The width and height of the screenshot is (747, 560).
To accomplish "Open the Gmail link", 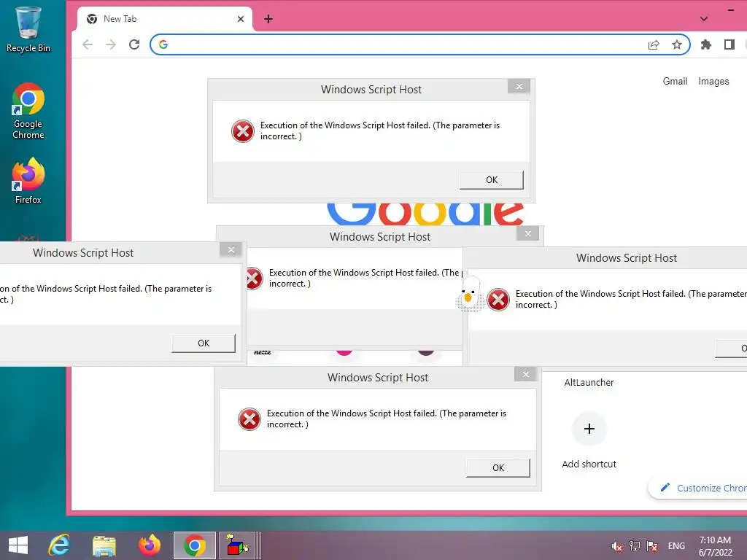I will pos(675,82).
